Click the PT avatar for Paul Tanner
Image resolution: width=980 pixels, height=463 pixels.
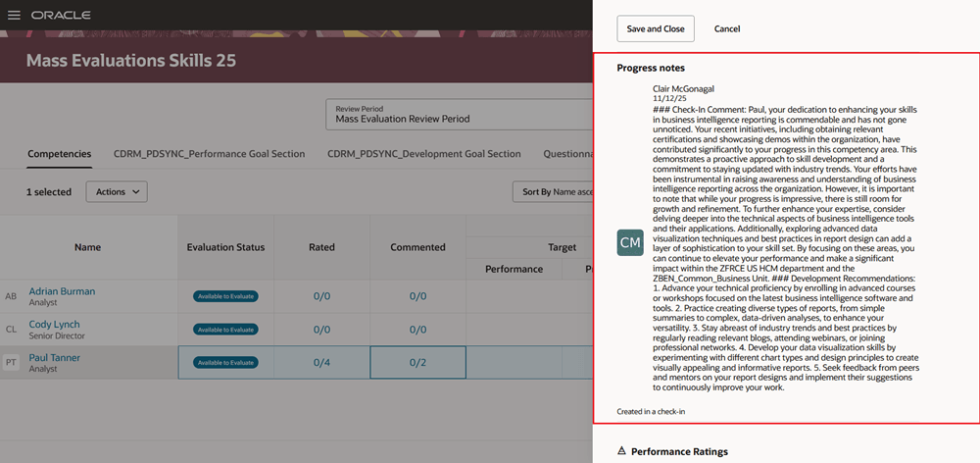coord(11,363)
